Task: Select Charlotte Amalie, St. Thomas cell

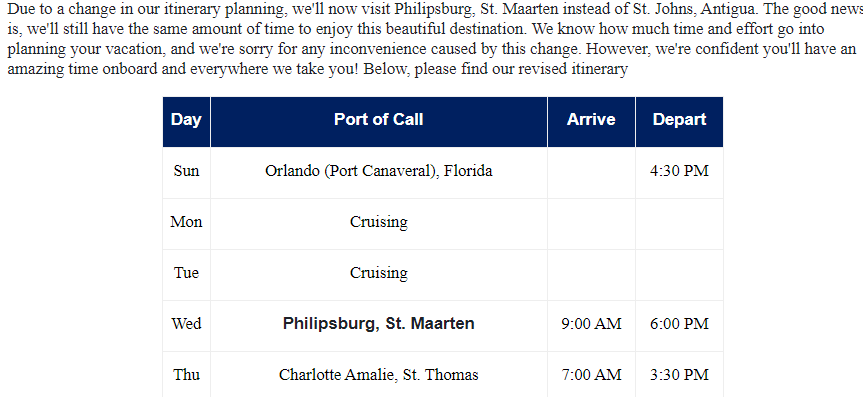Action: pos(379,375)
